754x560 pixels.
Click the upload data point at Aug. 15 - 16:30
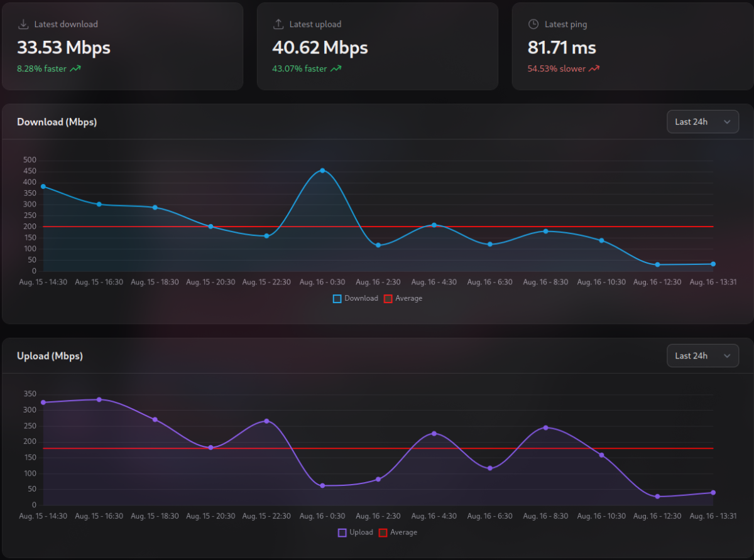(99, 399)
